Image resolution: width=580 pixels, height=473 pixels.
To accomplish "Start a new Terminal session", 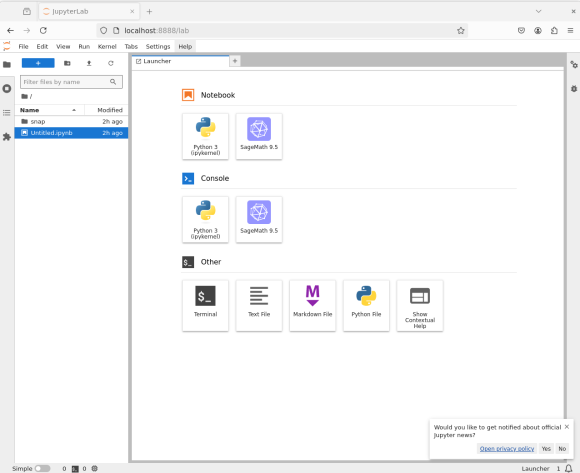I will pyautogui.click(x=205, y=305).
